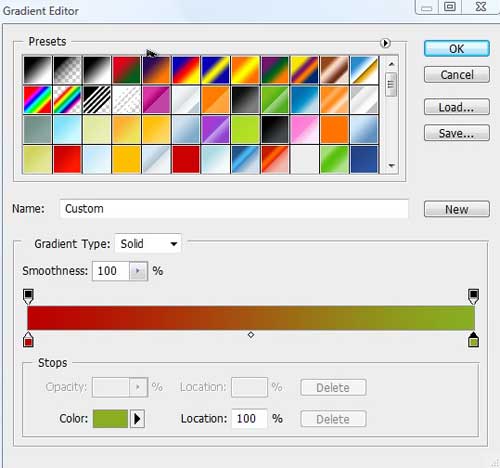
Task: Select the red color stop
Action: tap(28, 340)
